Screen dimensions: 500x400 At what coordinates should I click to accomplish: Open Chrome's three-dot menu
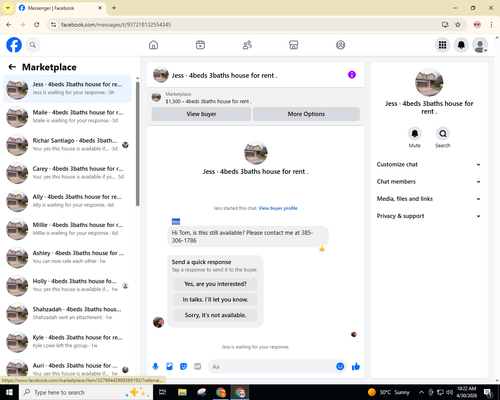(491, 25)
